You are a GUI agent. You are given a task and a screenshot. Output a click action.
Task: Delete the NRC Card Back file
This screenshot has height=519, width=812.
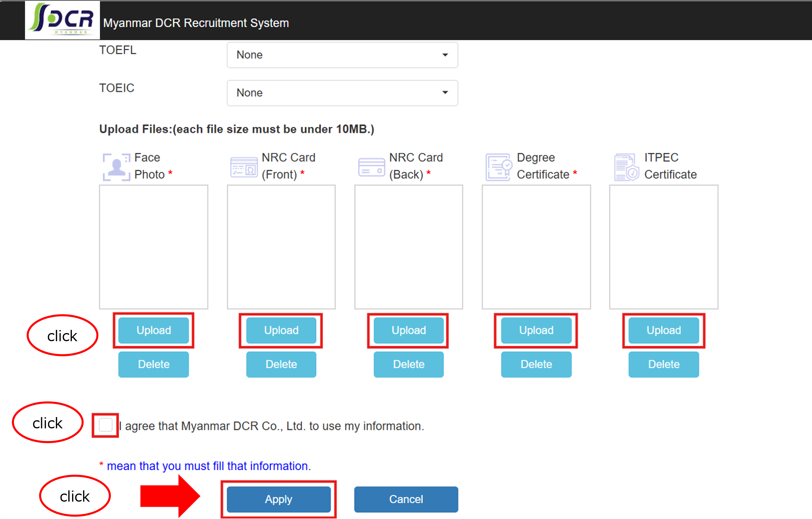pyautogui.click(x=408, y=364)
